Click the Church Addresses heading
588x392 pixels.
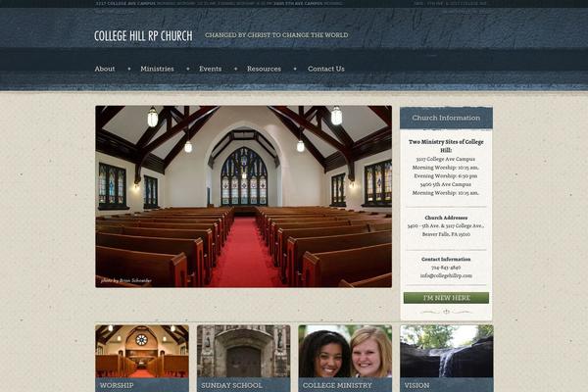tap(446, 218)
